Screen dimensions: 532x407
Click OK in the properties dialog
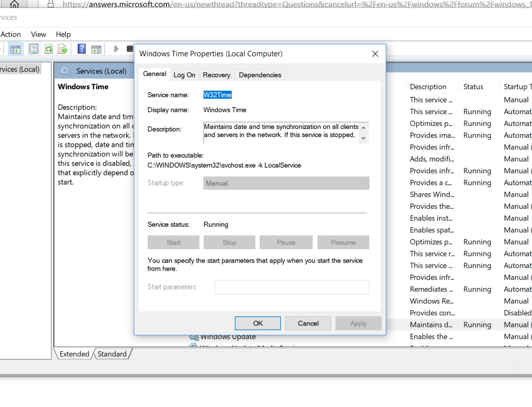[258, 323]
